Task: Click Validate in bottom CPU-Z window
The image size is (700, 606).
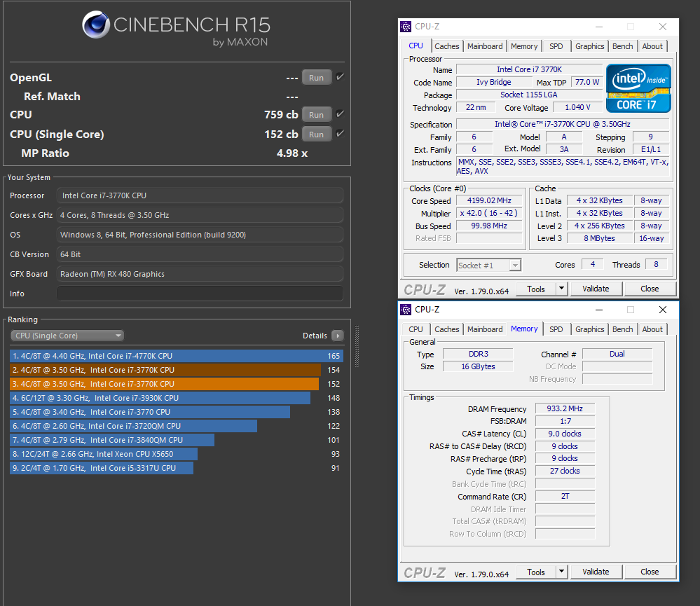Action: pos(596,572)
